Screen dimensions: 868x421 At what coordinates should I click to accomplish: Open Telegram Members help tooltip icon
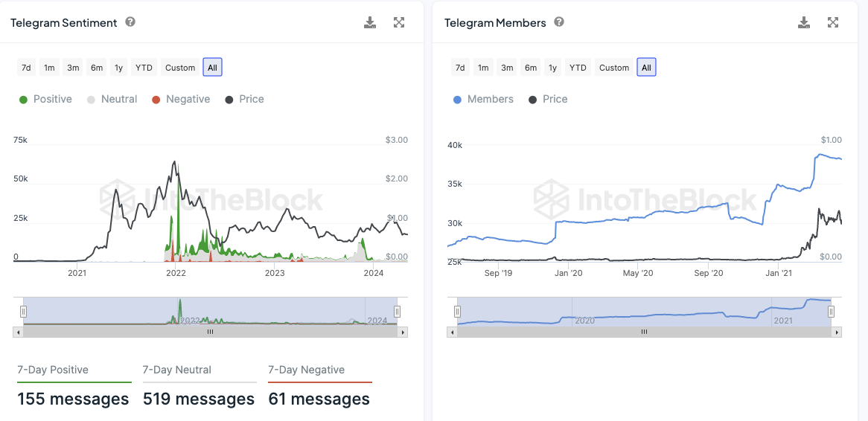[x=559, y=22]
